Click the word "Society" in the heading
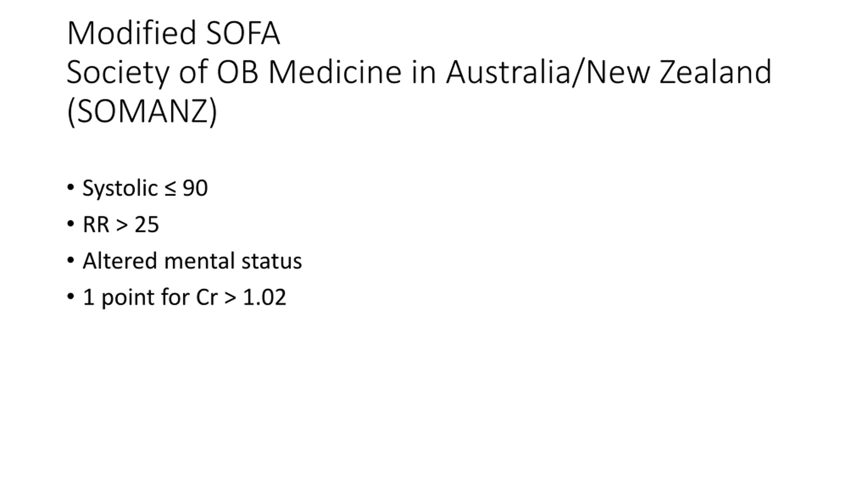The width and height of the screenshot is (868, 488). (x=118, y=73)
